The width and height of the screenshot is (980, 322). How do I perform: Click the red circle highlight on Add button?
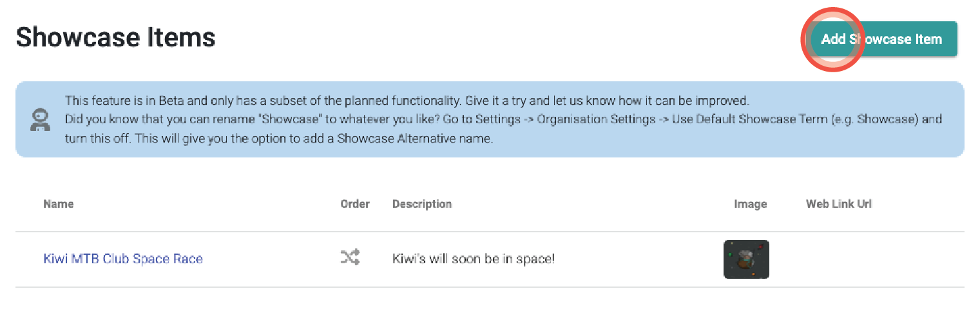click(832, 39)
